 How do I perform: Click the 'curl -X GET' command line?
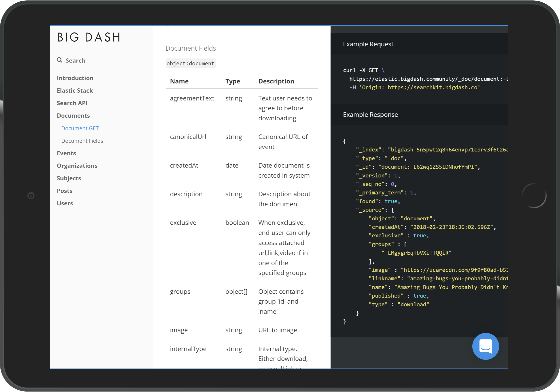click(x=364, y=70)
